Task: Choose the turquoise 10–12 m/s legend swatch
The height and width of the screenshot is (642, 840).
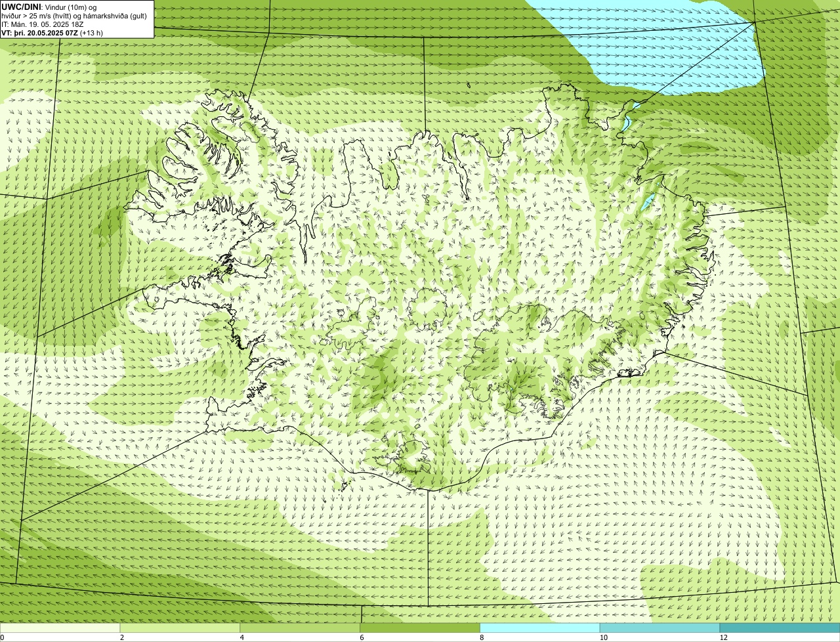Action: (660, 628)
